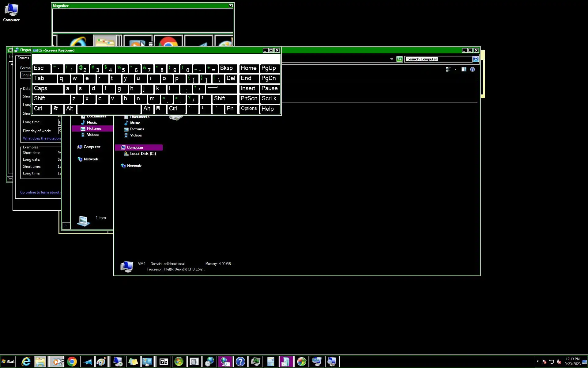The height and width of the screenshot is (368, 588).
Task: Click the explorer refresh button
Action: pos(399,59)
